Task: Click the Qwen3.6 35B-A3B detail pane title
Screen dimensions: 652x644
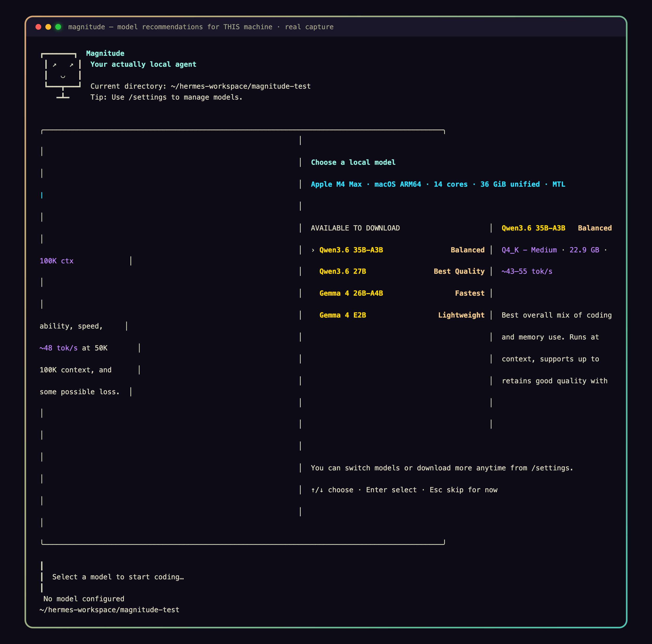Action: point(533,228)
